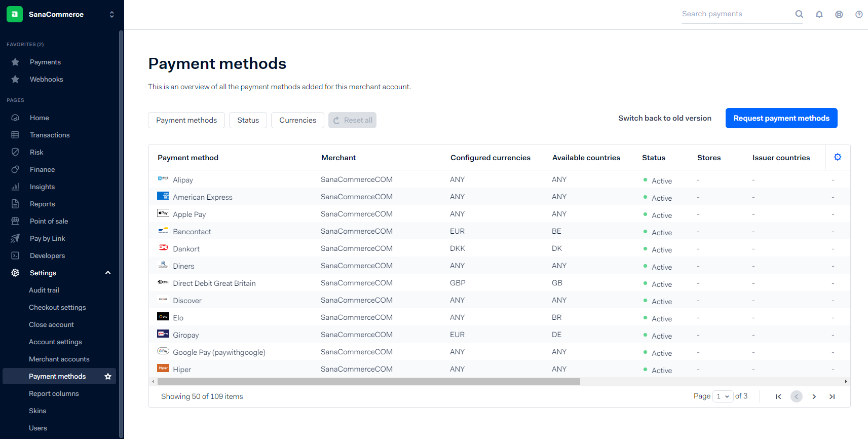The height and width of the screenshot is (439, 868).
Task: Click Switch back to old version
Action: (665, 118)
